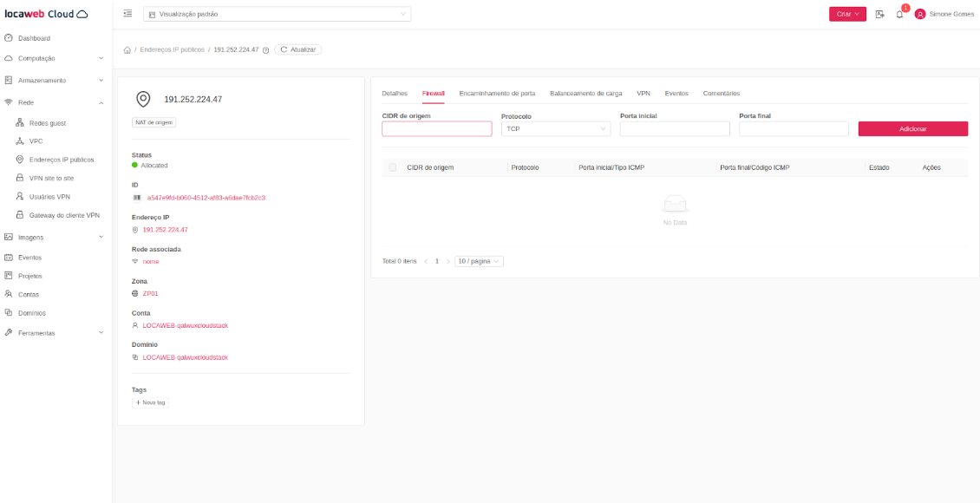Open the associated network nome link

click(x=151, y=261)
